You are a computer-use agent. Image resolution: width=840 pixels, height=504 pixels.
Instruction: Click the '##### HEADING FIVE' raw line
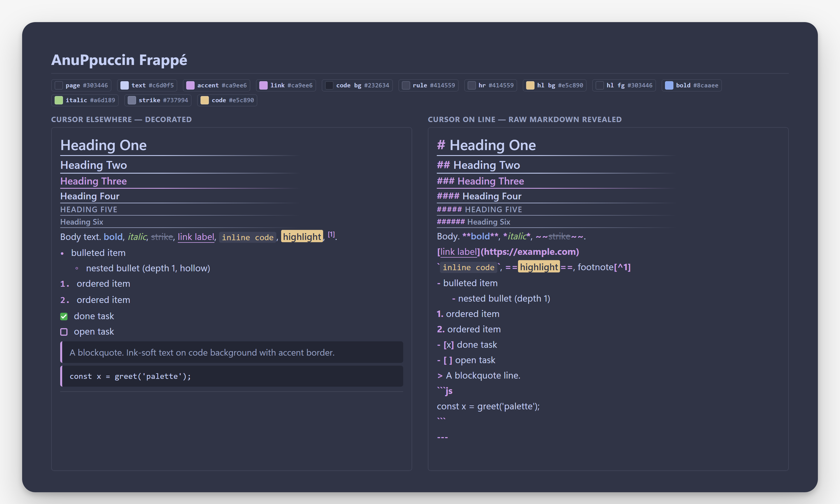tap(479, 209)
